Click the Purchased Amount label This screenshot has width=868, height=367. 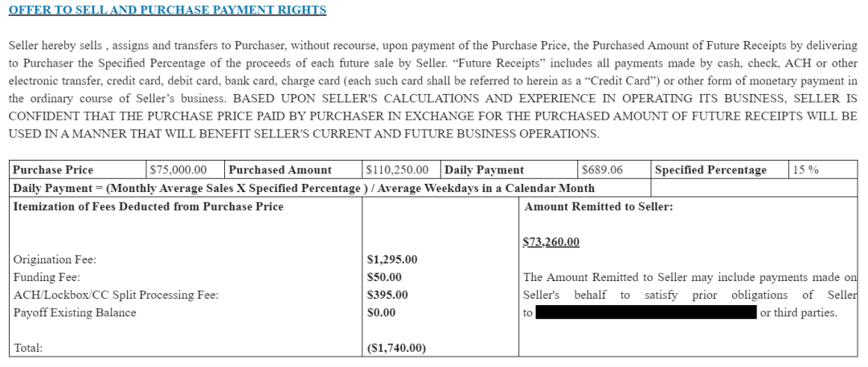[280, 170]
